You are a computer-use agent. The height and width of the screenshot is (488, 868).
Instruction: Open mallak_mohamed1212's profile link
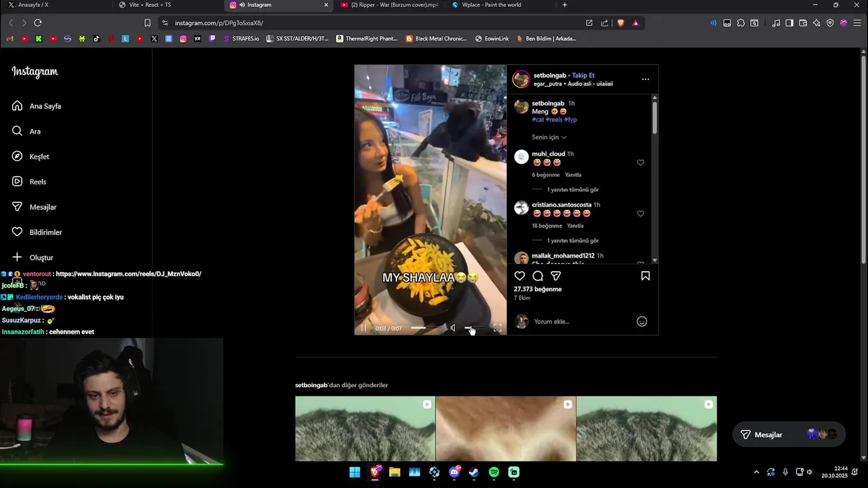pyautogui.click(x=563, y=256)
